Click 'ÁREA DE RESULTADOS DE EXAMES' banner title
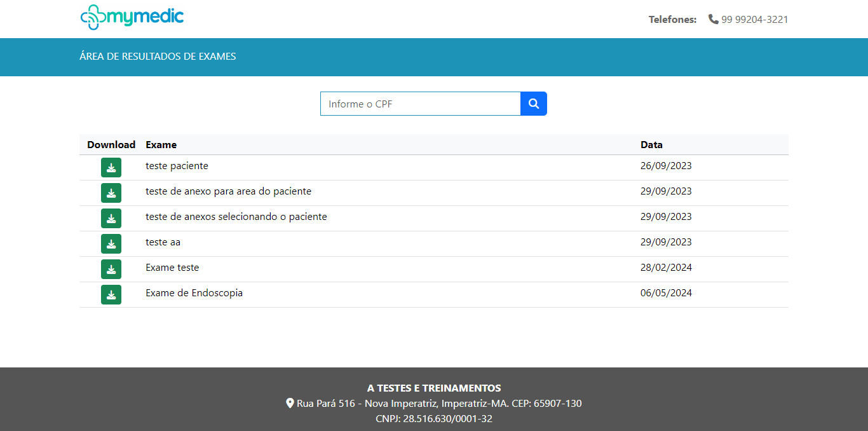Image resolution: width=868 pixels, height=431 pixels. (158, 57)
